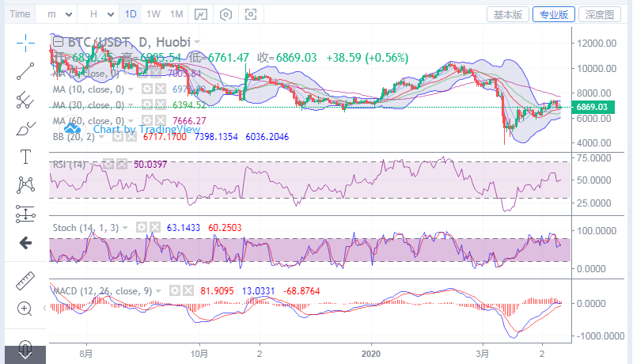Choose the brush drawing tool

tap(25, 127)
